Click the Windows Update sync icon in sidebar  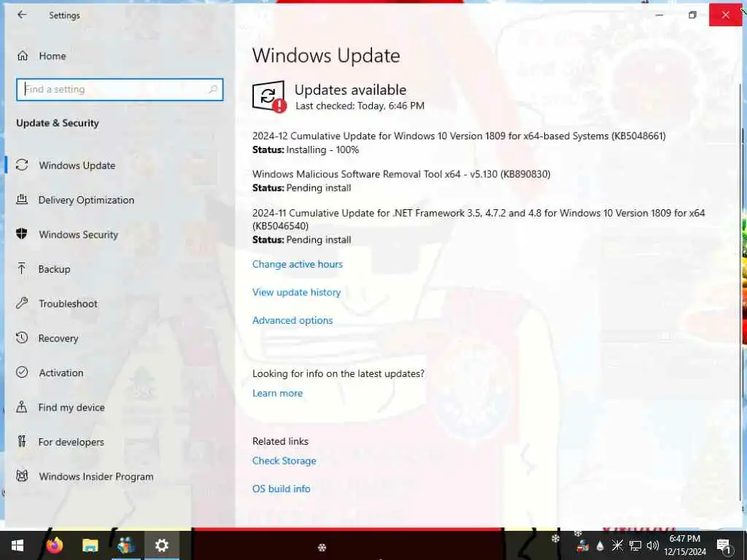[22, 165]
